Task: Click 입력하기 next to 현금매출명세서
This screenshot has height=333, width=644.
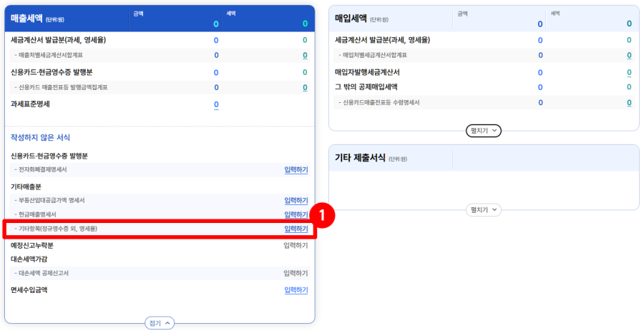Action: [296, 214]
